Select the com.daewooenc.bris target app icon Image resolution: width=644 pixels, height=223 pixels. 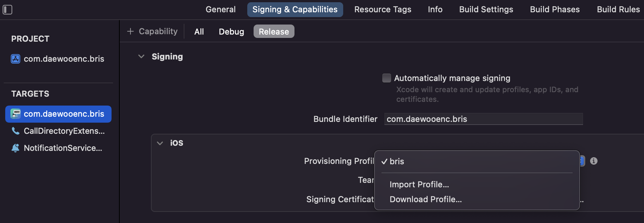click(x=16, y=114)
